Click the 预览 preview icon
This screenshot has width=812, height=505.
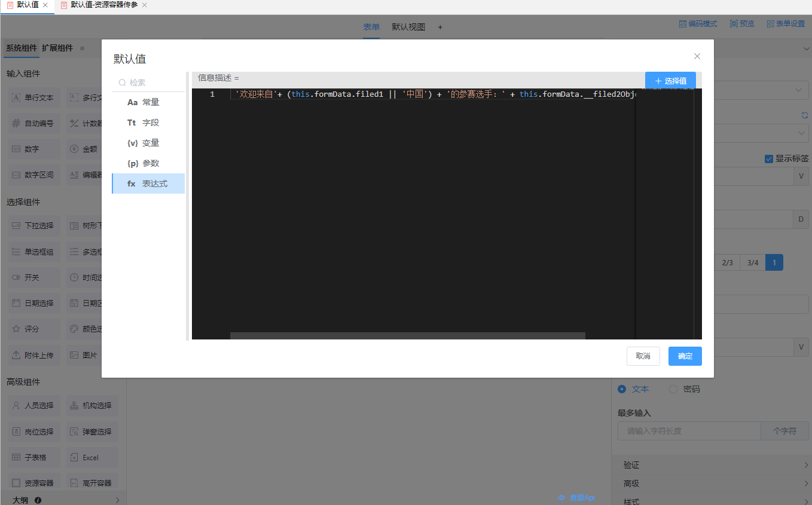coord(734,24)
